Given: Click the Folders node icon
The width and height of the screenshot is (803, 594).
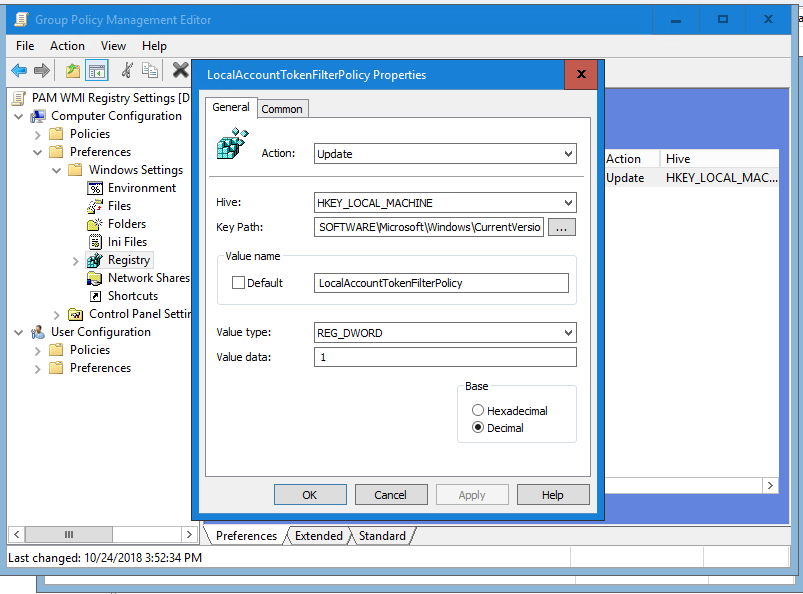Looking at the screenshot, I should [95, 224].
